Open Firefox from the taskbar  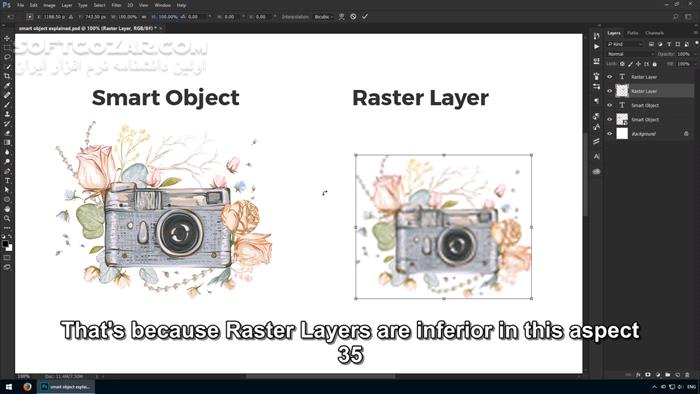27,386
